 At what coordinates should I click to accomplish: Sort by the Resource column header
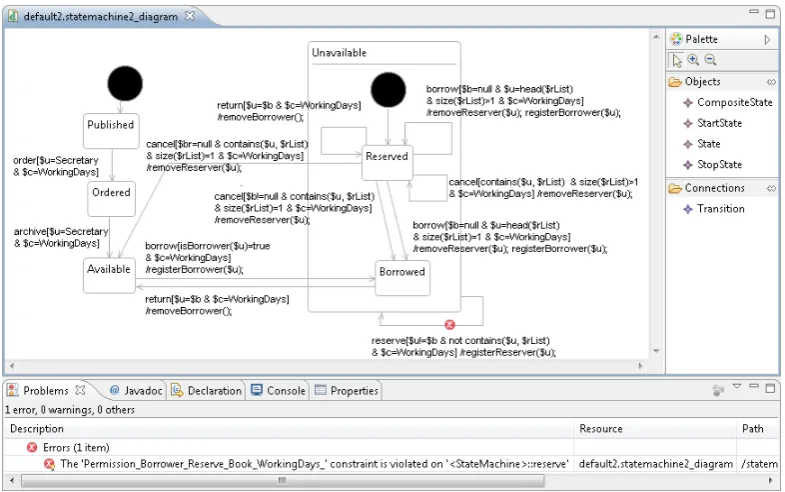pos(655,429)
